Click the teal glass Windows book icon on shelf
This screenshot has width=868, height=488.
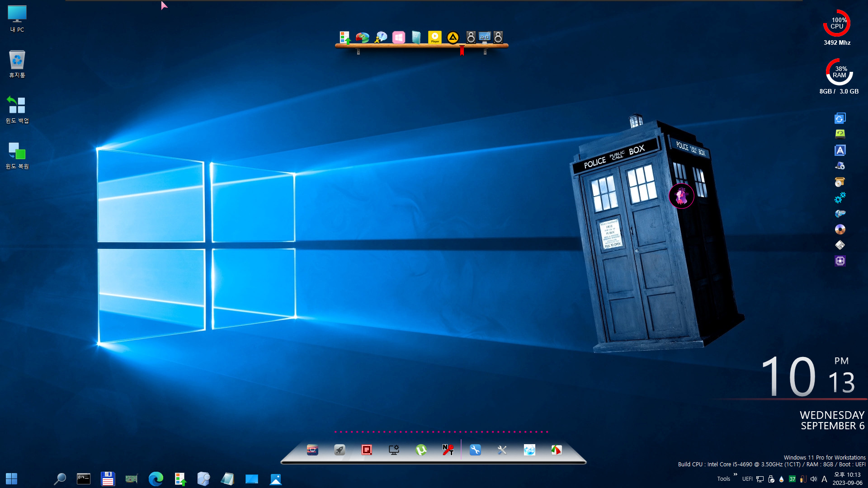[x=417, y=38]
